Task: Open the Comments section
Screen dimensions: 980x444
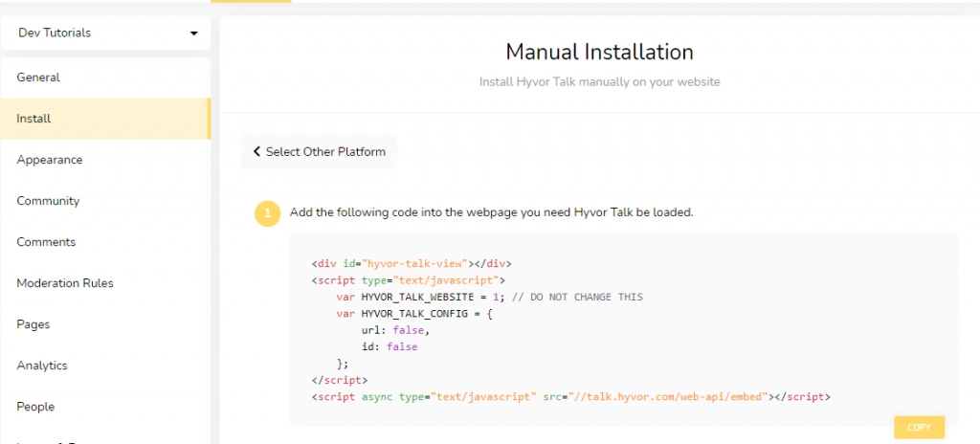Action: (x=105, y=242)
